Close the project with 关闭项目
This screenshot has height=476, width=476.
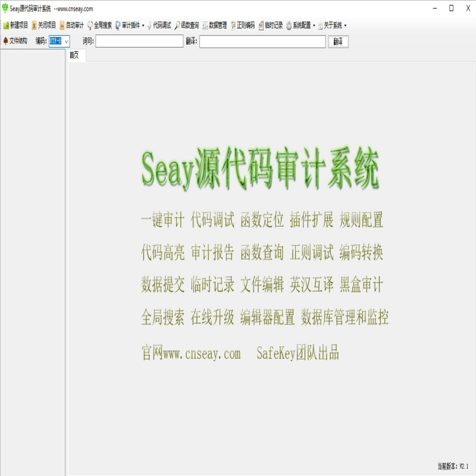point(43,25)
